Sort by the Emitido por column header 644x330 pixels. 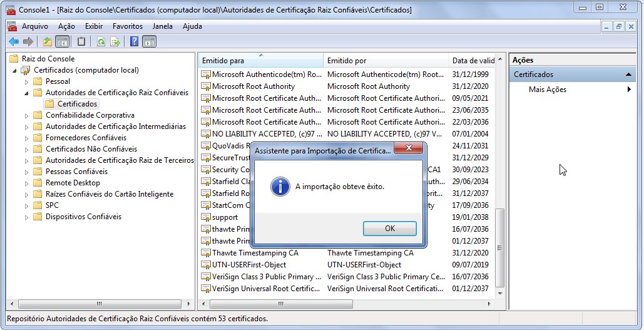[x=385, y=61]
